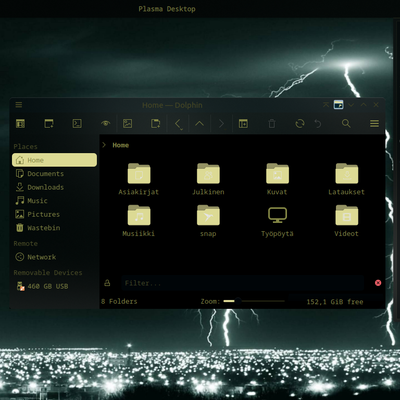Viewport: 400px width, 400px height.
Task: Click the keep-above titlebar icon
Action: [x=326, y=105]
